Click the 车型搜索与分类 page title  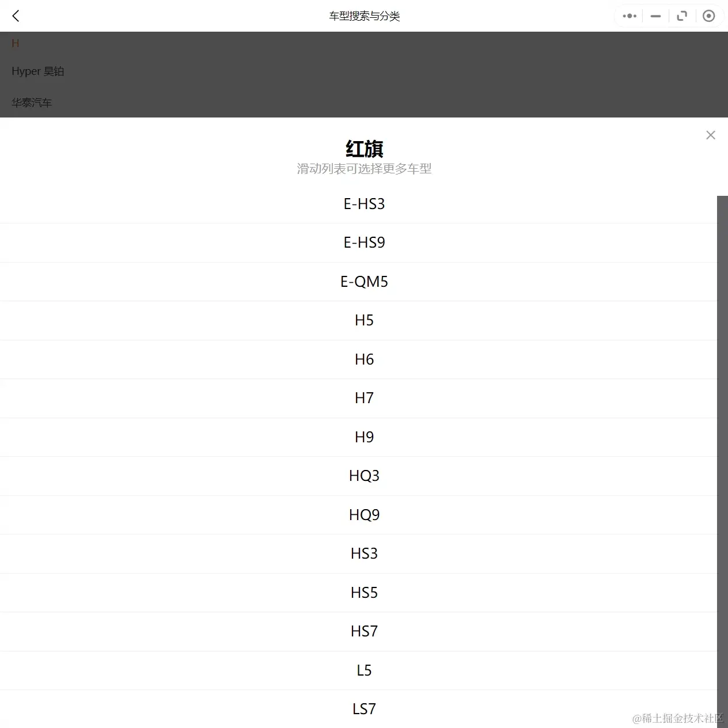[x=364, y=16]
